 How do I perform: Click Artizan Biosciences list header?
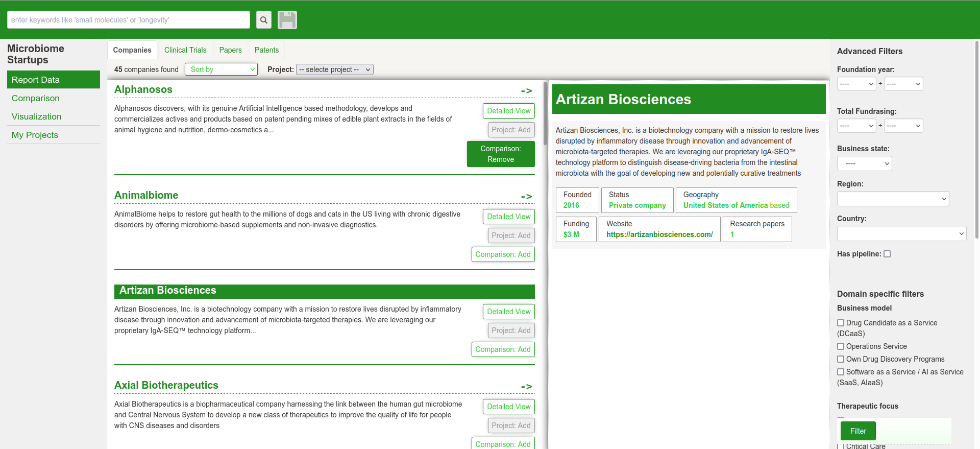[325, 291]
